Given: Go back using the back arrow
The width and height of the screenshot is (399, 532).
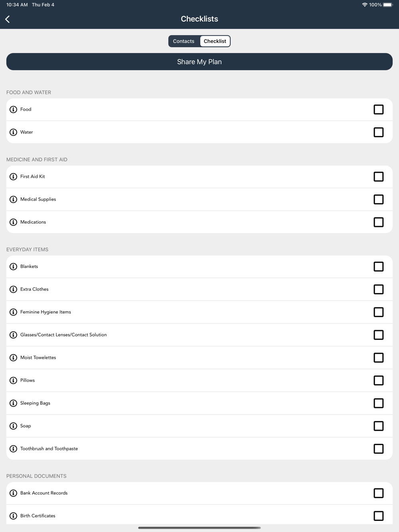Looking at the screenshot, I should 8,19.
